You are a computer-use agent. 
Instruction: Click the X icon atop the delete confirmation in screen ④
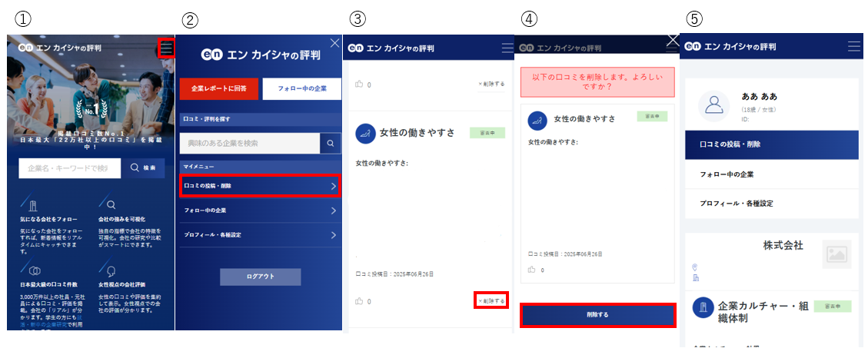pos(673,40)
